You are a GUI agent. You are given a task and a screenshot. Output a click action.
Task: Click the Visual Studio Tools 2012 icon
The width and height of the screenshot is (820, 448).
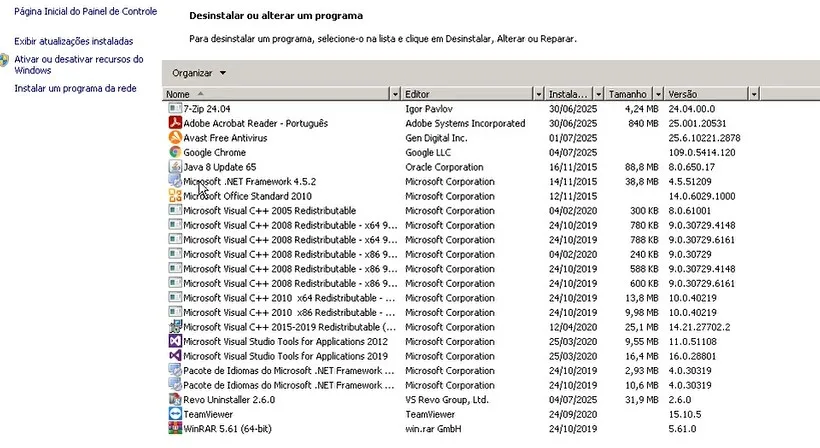[x=175, y=341]
